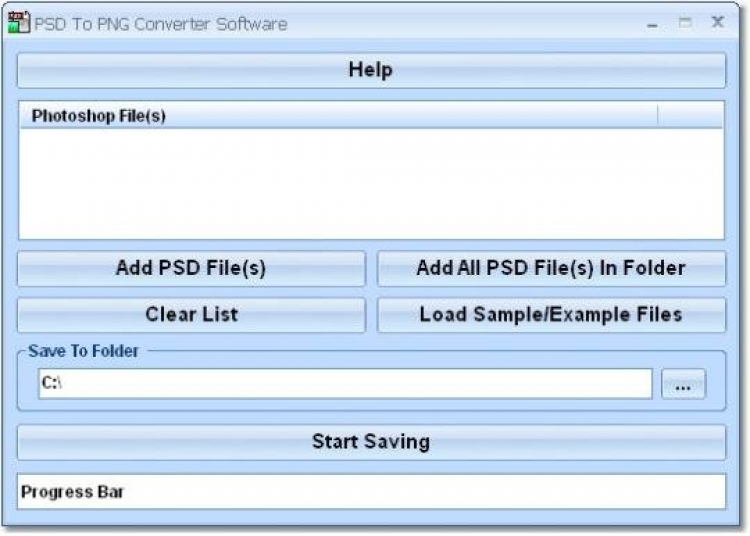Click the app icon in title bar
Screen dimensions: 750x536
tap(19, 22)
